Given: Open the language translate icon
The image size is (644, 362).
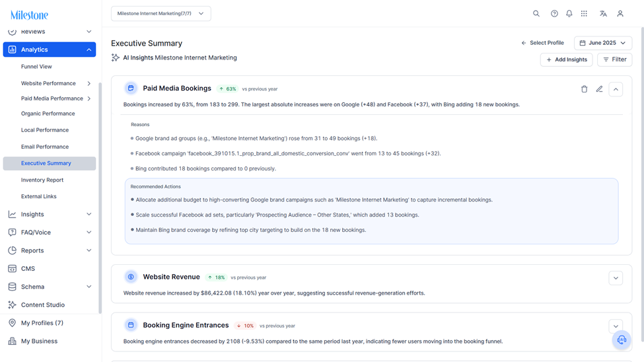Looking at the screenshot, I should point(603,14).
